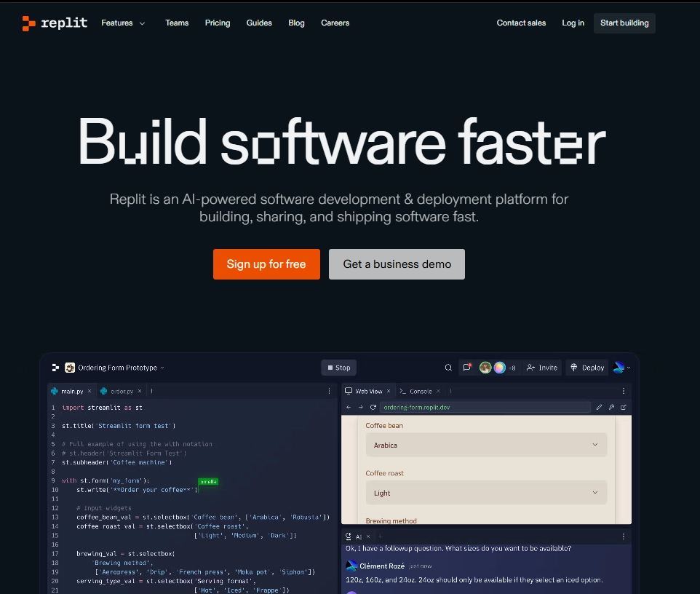This screenshot has height=594, width=700.
Task: Close the AI tab
Action: pyautogui.click(x=368, y=536)
